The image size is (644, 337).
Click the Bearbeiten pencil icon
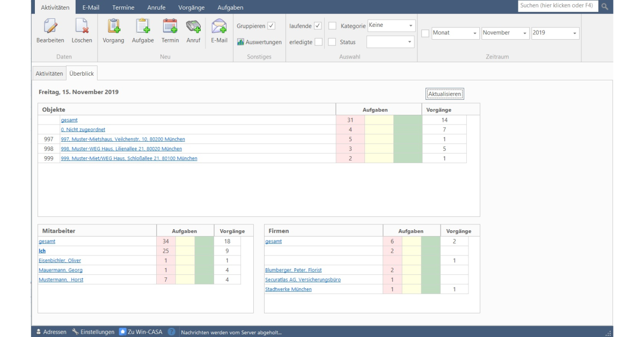point(50,26)
